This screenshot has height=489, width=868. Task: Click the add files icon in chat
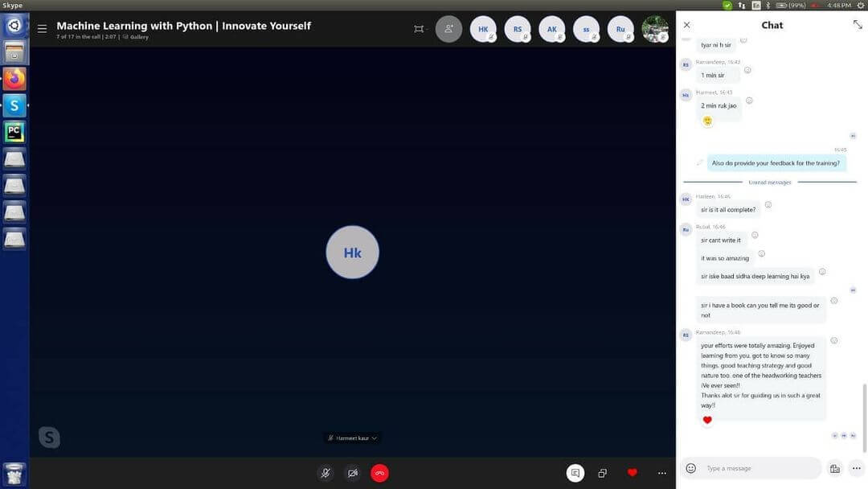834,468
